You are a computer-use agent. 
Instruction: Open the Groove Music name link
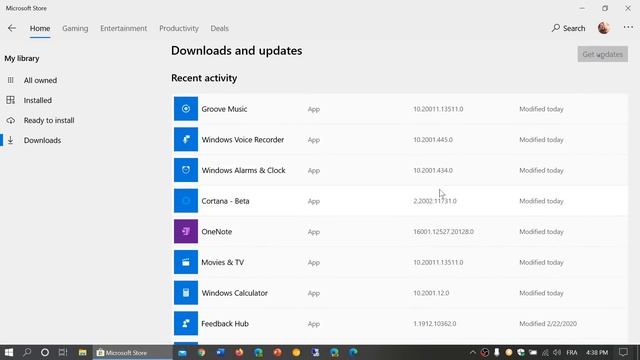tap(224, 109)
